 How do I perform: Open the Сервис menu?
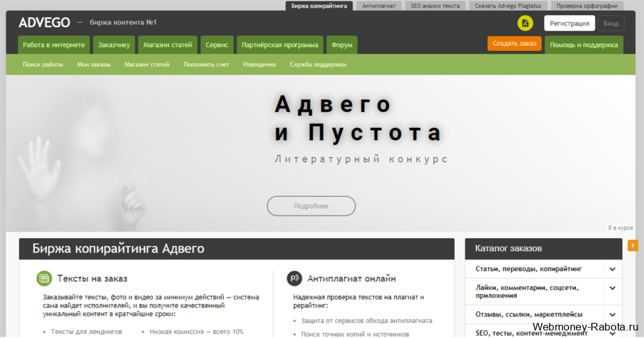pos(217,45)
